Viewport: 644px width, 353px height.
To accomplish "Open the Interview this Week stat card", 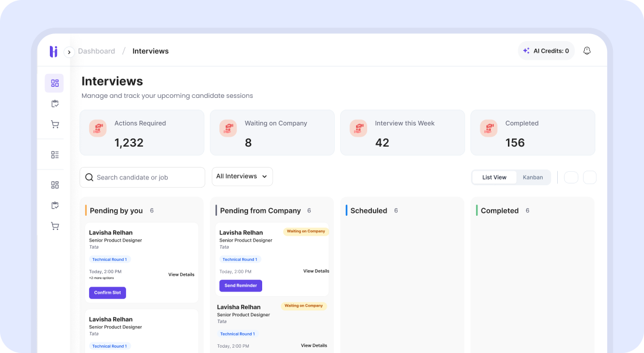I will [x=402, y=133].
